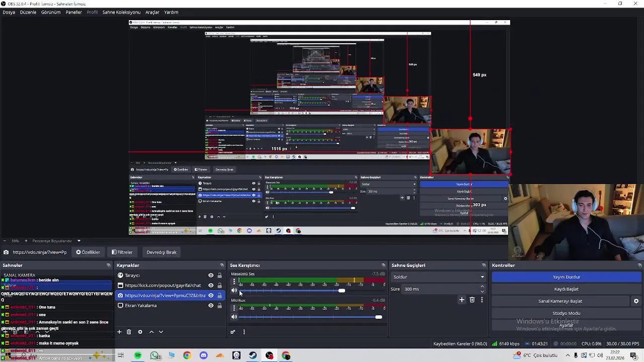Remove selected source with the Kaynaklar trash icon
Screen dimensions: 644x362
(x=129, y=332)
